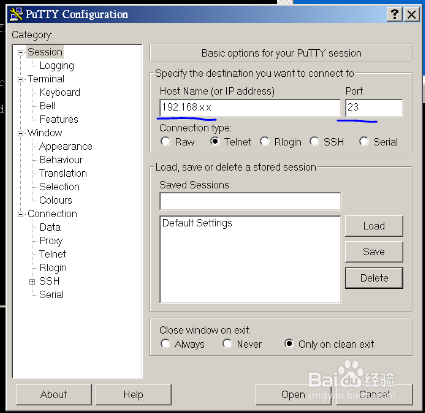Open the Appearance settings category
425x413 pixels.
[65, 146]
